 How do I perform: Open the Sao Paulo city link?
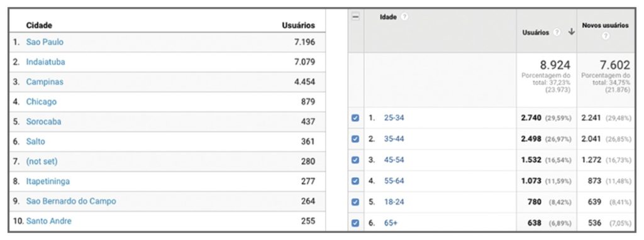(45, 42)
